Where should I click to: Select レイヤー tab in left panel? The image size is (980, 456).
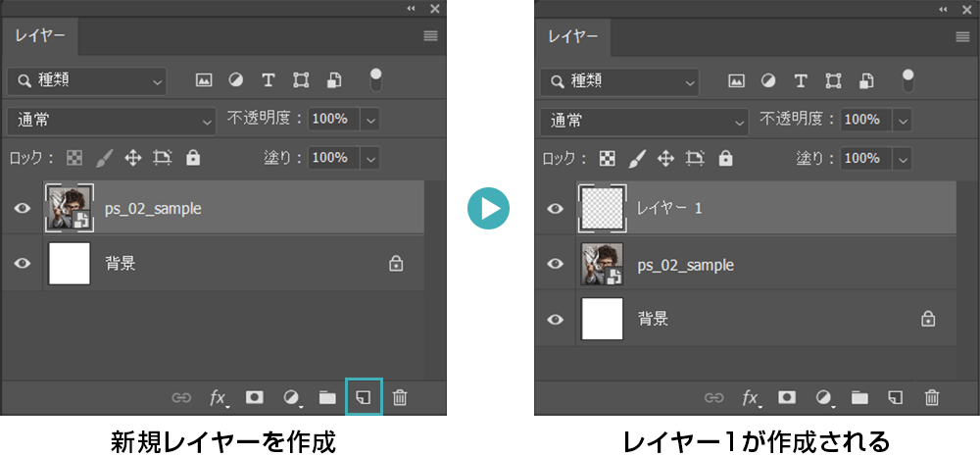40,36
